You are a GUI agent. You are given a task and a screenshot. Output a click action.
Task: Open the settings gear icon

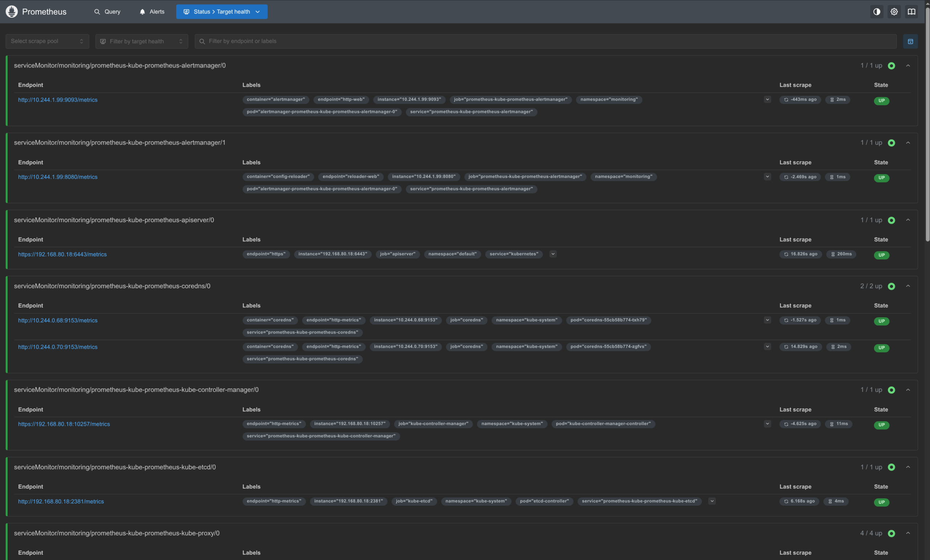[894, 12]
